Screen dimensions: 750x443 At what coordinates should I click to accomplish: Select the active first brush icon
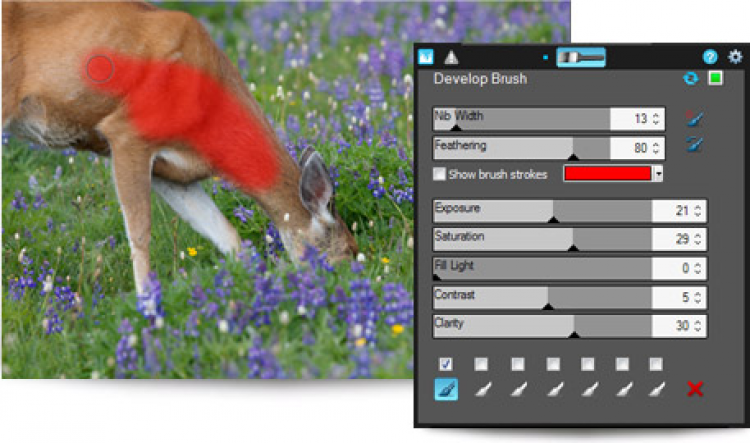click(x=446, y=389)
